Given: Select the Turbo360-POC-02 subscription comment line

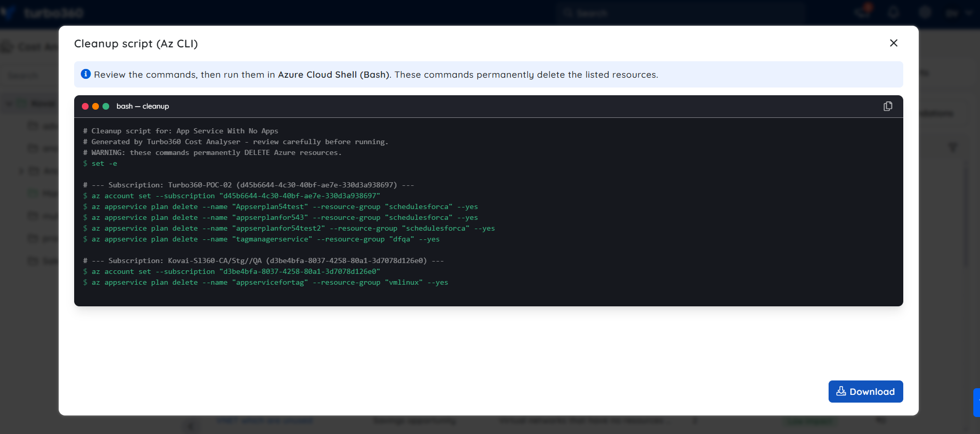Looking at the screenshot, I should coord(249,185).
